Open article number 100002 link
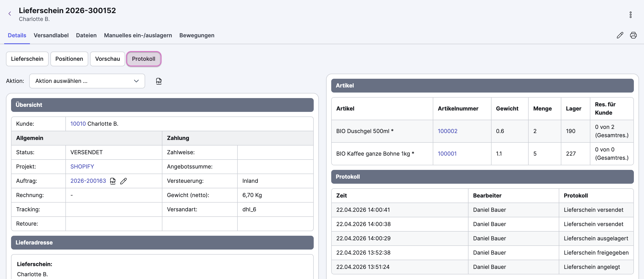644x279 pixels. pos(447,131)
